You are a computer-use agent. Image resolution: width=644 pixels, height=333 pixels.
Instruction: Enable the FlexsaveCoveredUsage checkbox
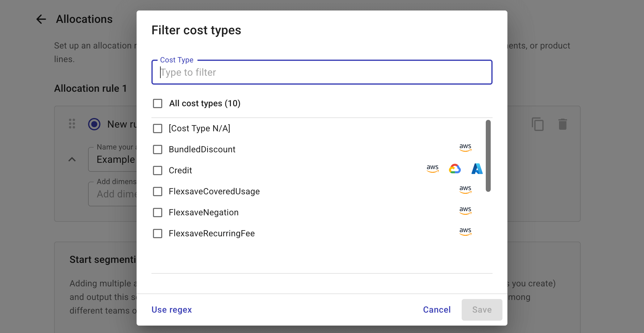pos(158,192)
